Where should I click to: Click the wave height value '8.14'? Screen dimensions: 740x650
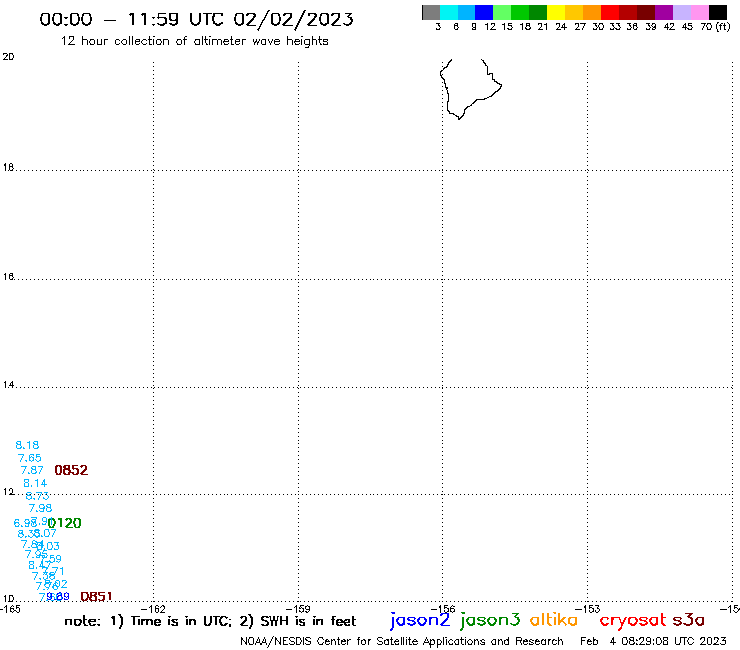coord(35,483)
